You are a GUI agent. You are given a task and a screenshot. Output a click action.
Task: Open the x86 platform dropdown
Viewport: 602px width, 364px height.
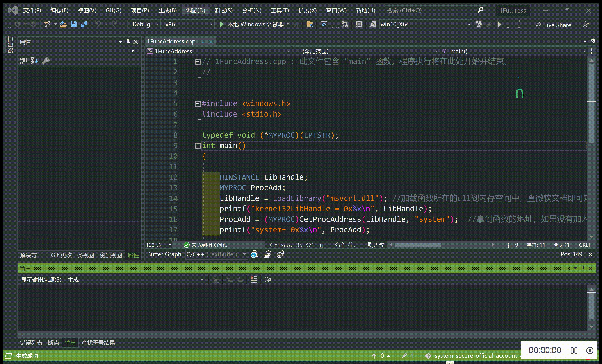189,24
